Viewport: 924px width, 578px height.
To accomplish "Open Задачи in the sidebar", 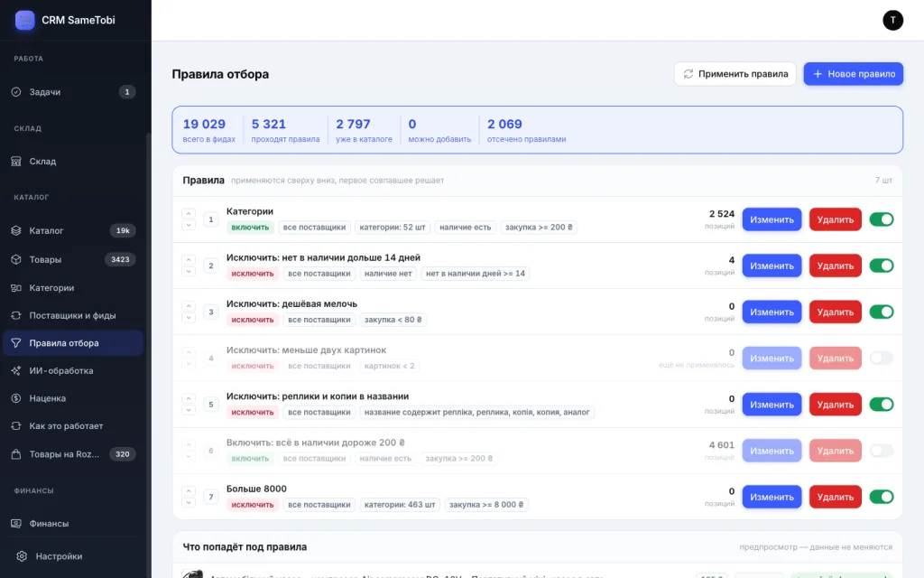I will (x=73, y=92).
